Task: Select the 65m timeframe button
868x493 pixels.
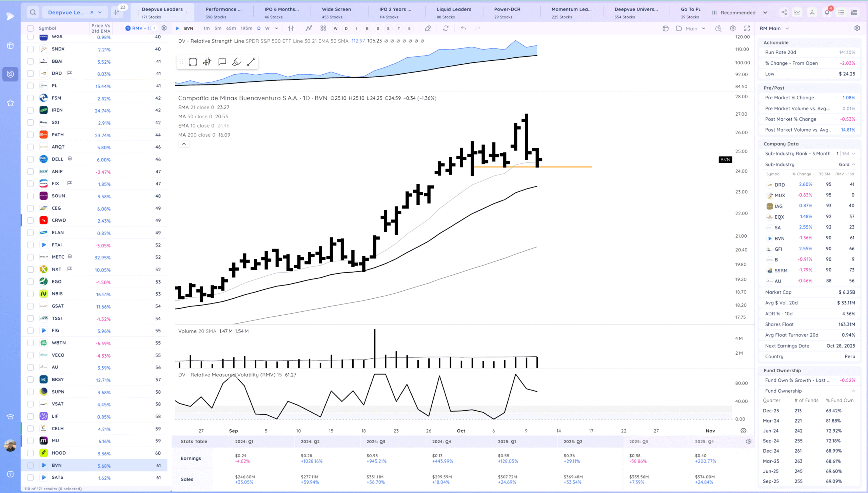Action: tap(231, 28)
